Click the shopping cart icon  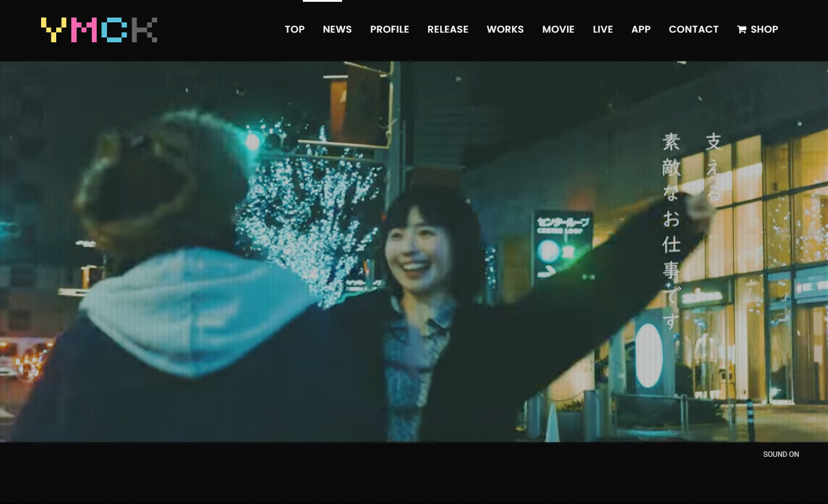click(x=742, y=30)
